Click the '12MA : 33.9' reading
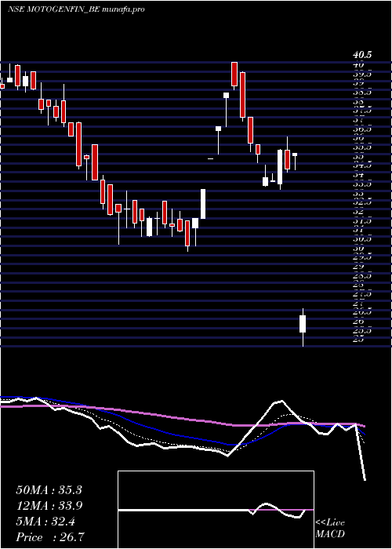 click(49, 506)
